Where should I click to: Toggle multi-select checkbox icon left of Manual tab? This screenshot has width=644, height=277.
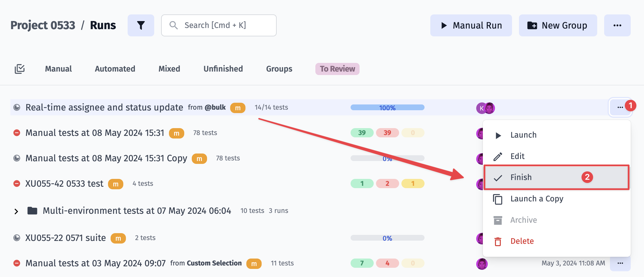click(x=20, y=69)
